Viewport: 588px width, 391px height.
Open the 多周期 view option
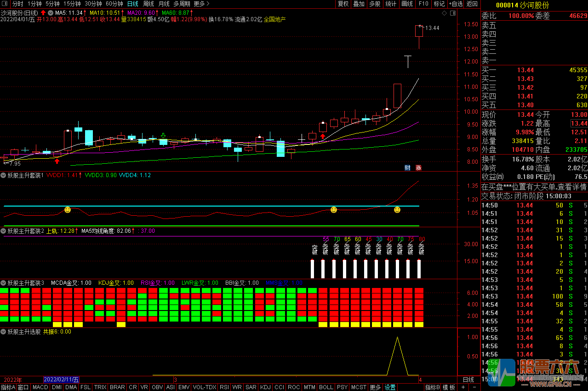(x=182, y=4)
